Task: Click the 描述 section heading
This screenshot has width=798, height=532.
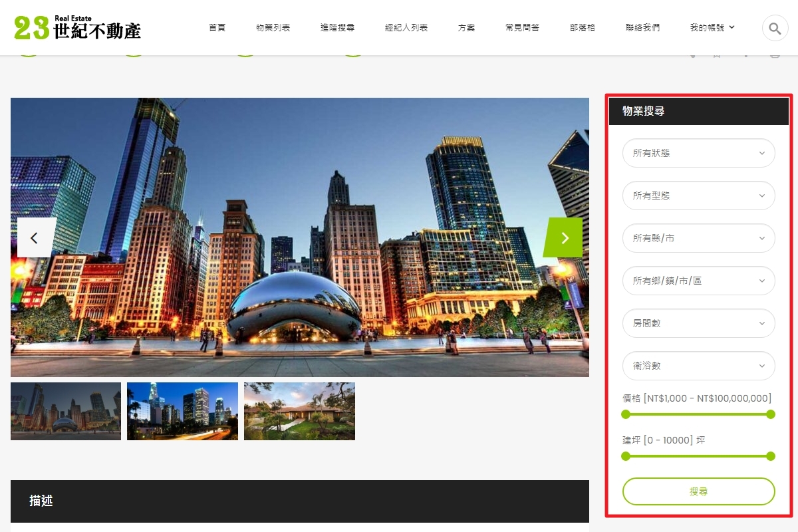Action: [x=41, y=501]
